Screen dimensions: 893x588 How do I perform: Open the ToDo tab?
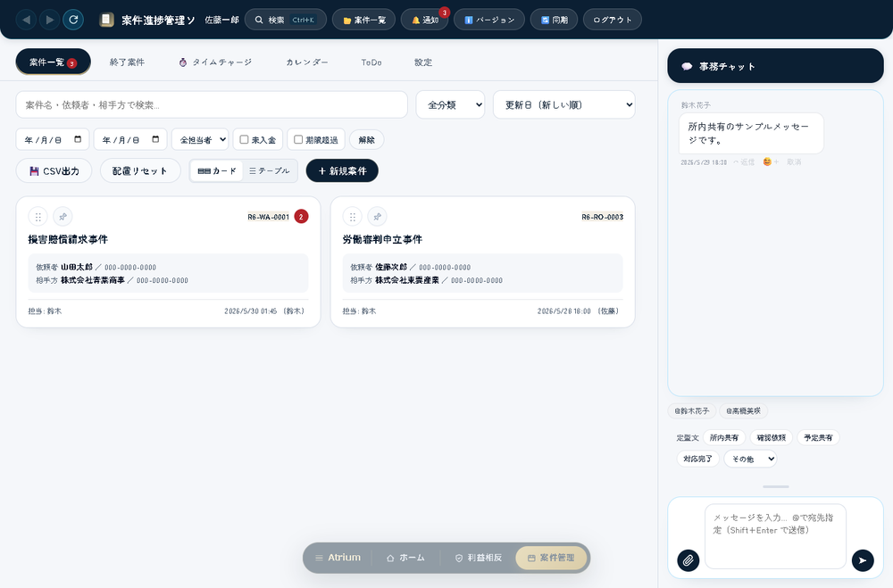click(371, 62)
